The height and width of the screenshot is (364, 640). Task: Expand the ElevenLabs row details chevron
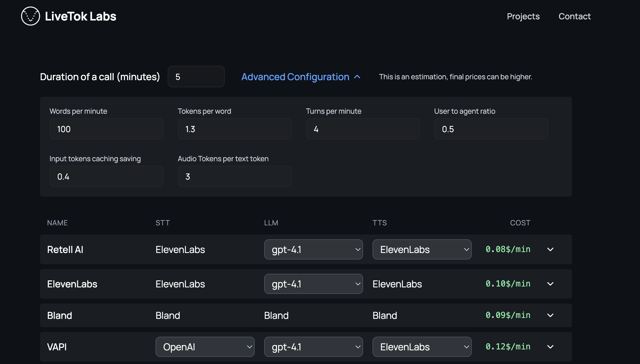(550, 284)
